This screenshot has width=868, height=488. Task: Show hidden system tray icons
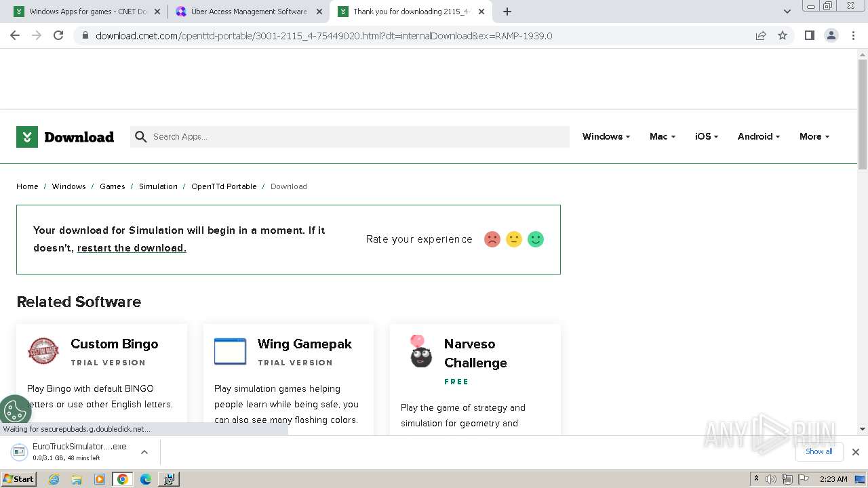pyautogui.click(x=756, y=479)
